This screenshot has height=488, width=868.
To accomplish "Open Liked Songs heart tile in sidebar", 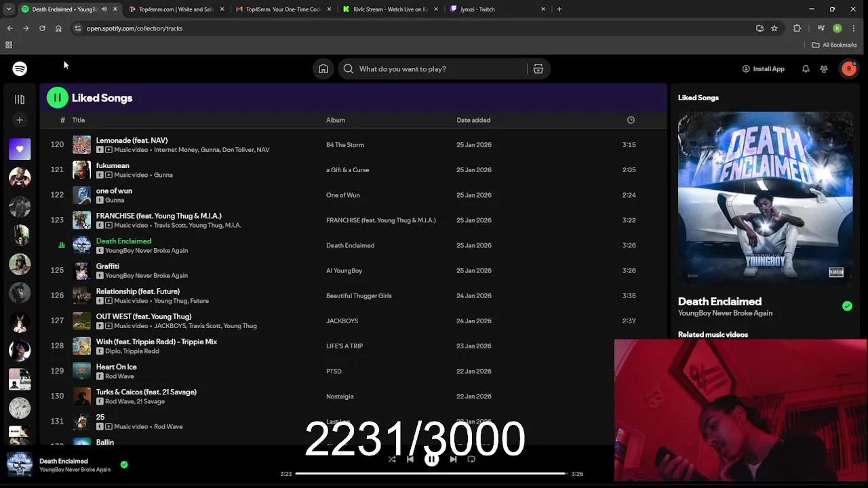I will [x=20, y=149].
